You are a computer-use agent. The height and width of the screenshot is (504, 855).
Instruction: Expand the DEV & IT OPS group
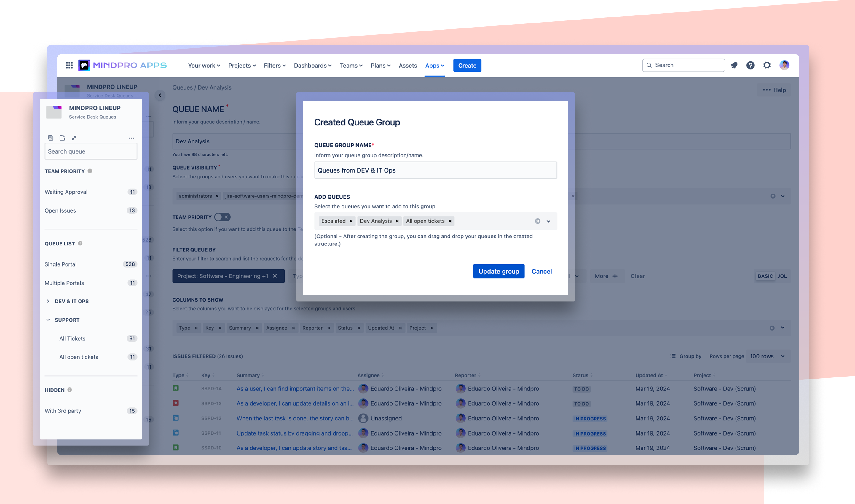coord(48,301)
